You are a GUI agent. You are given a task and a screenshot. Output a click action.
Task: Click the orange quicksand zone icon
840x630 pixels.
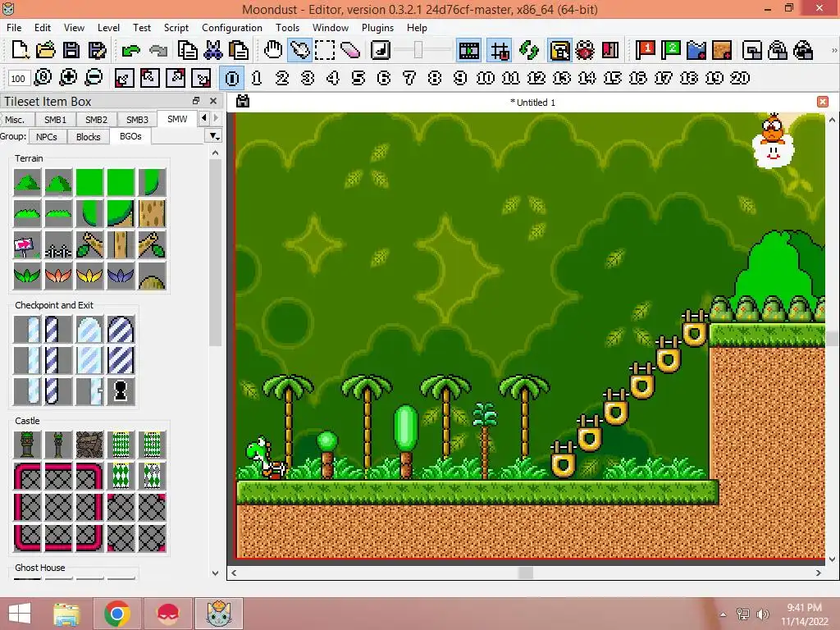pyautogui.click(x=722, y=50)
